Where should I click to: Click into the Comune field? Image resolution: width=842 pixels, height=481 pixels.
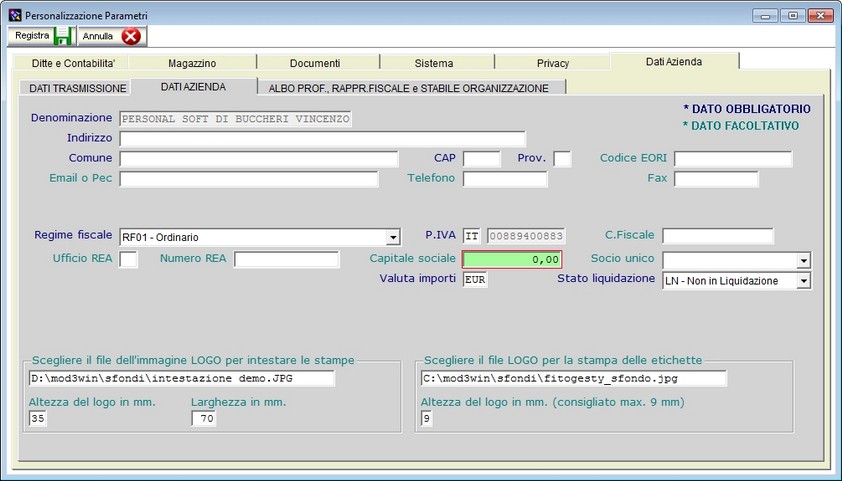259,159
